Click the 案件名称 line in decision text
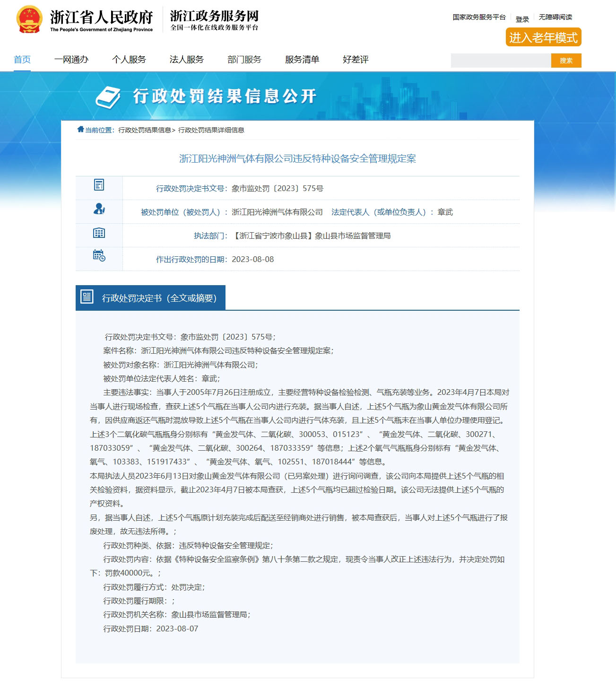The width and height of the screenshot is (616, 681). coord(218,351)
